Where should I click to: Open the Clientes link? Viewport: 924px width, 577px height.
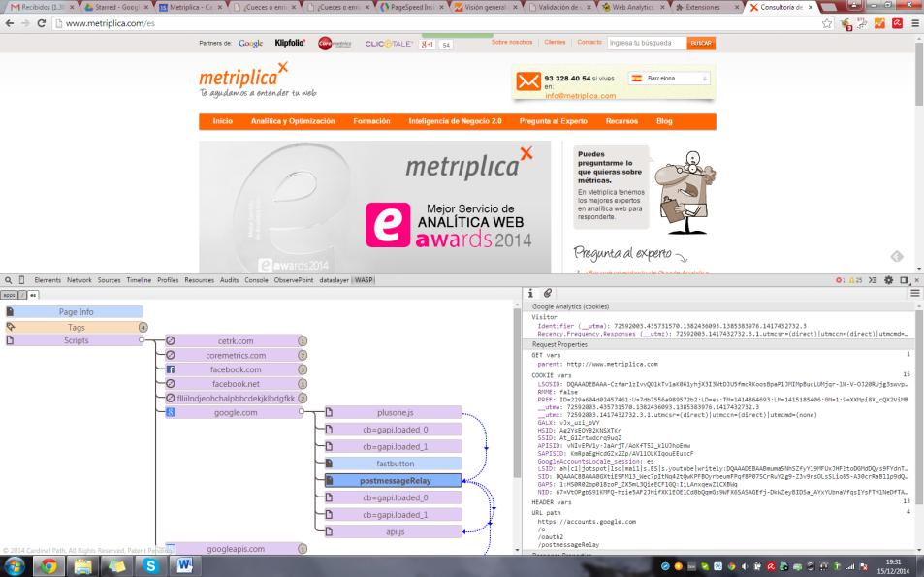[555, 43]
